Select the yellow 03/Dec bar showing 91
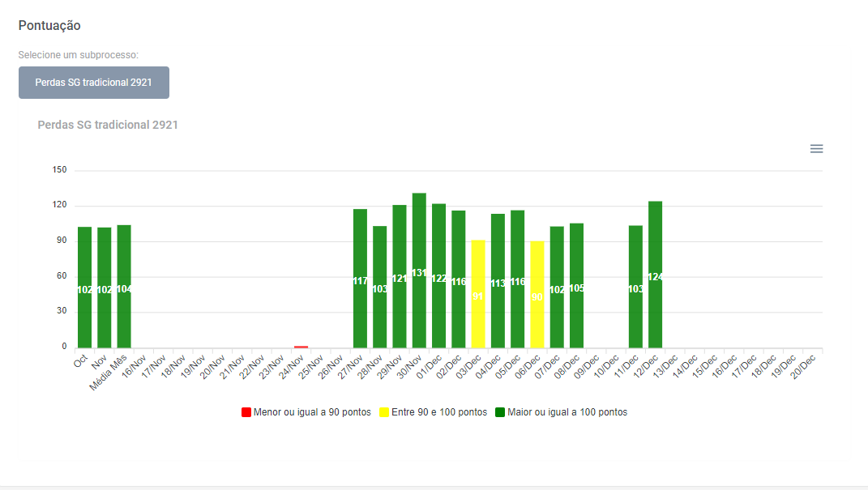This screenshot has height=490, width=868. pos(478,294)
